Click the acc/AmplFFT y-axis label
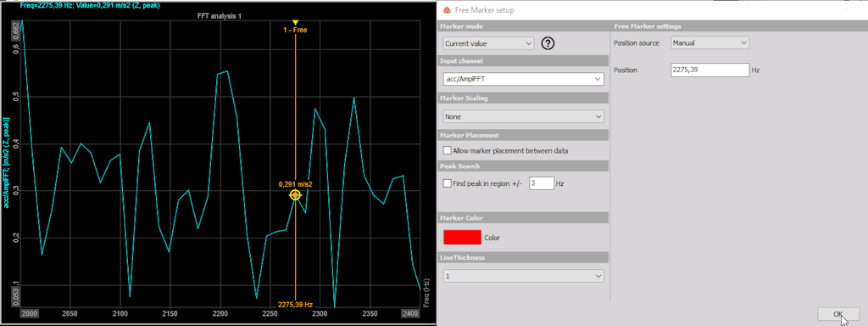Screen dimensions: 868x326 6,163
